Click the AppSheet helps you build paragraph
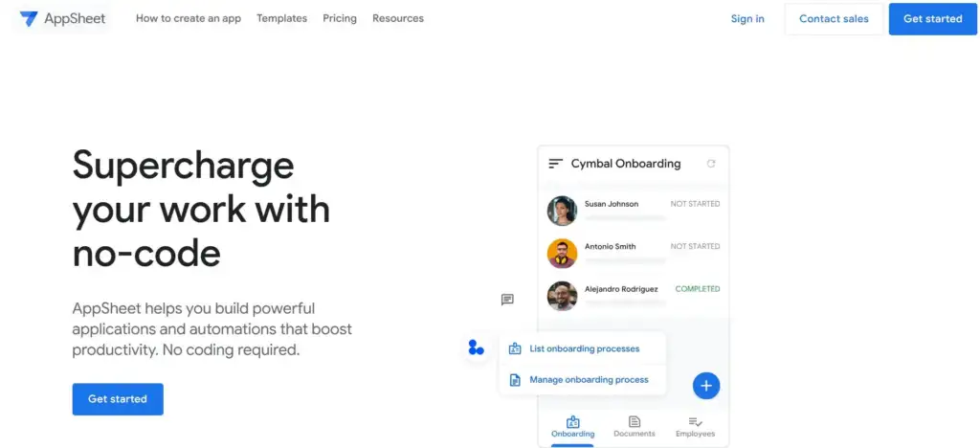The image size is (980, 448). 212,329
